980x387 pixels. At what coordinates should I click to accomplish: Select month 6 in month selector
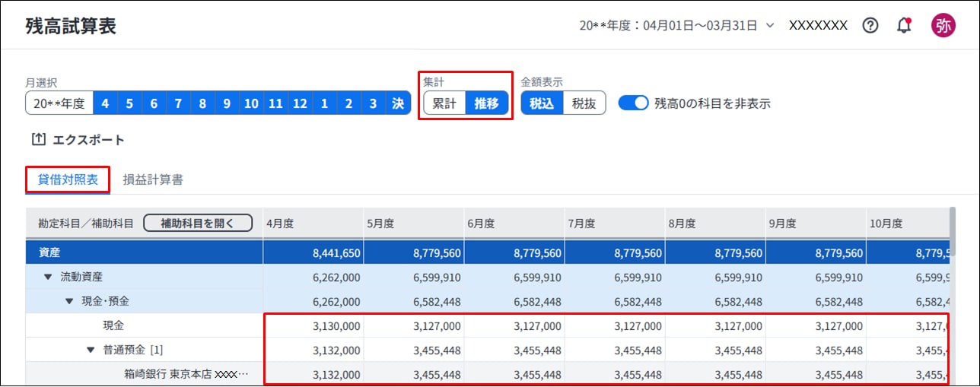click(x=154, y=103)
